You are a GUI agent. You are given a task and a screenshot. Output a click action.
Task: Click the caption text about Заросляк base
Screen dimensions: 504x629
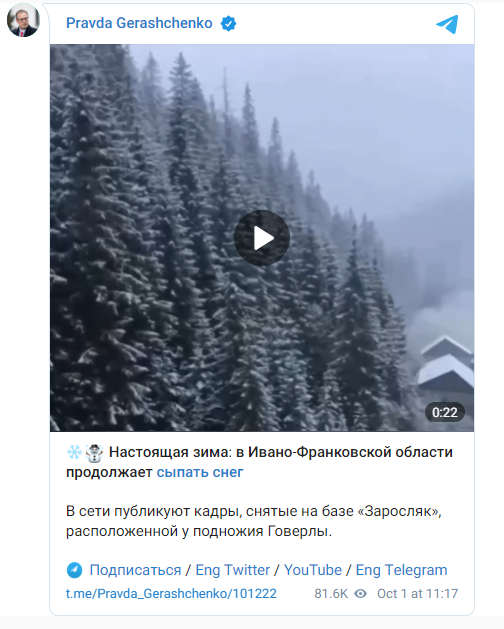click(254, 521)
